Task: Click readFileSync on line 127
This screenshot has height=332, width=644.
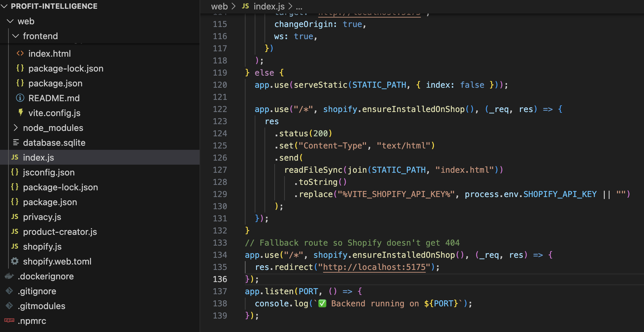Action: click(x=314, y=170)
